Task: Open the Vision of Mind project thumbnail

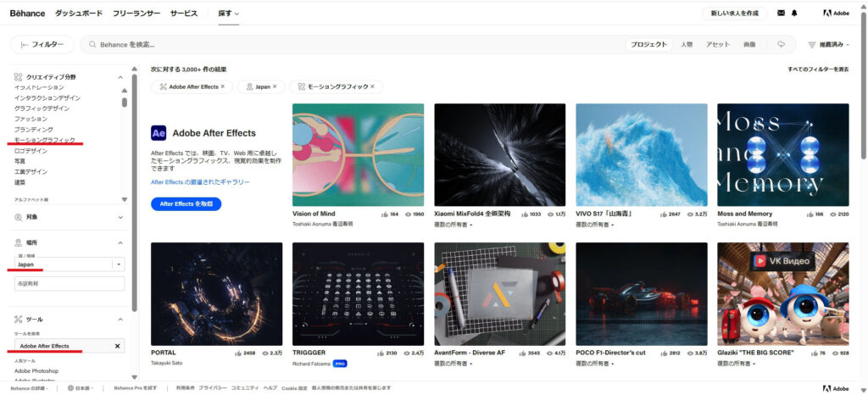Action: click(358, 154)
